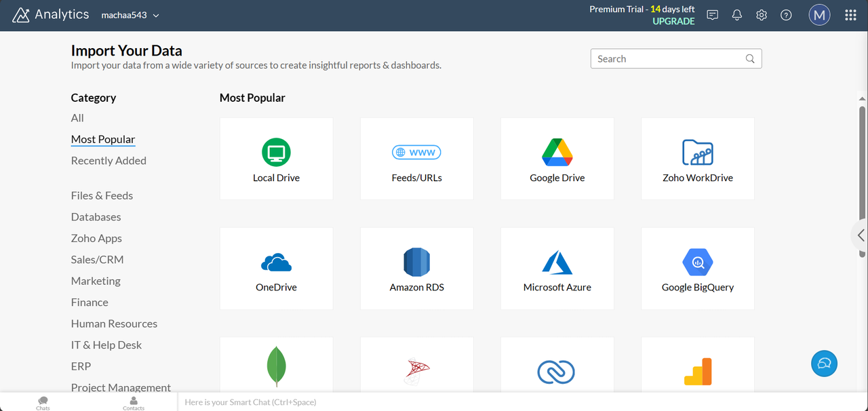Click in the Search data sources field
The width and height of the screenshot is (868, 411).
(x=676, y=59)
